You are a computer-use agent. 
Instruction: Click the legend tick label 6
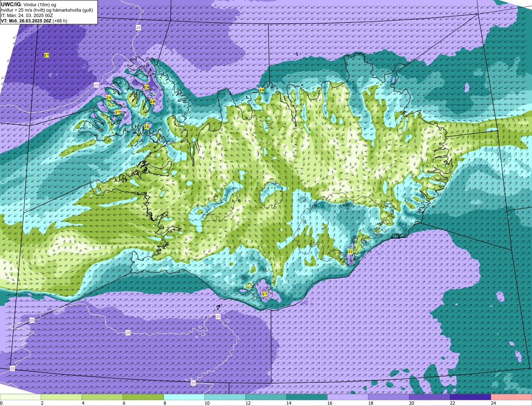123,403
